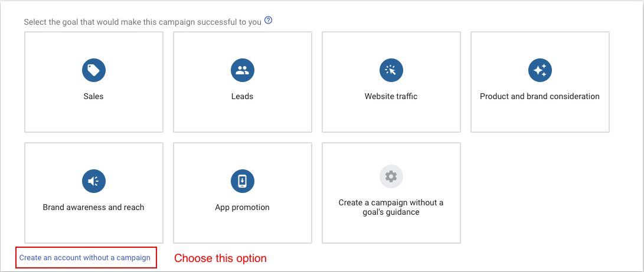Click blank area under Leads label in card

pyautogui.click(x=242, y=117)
